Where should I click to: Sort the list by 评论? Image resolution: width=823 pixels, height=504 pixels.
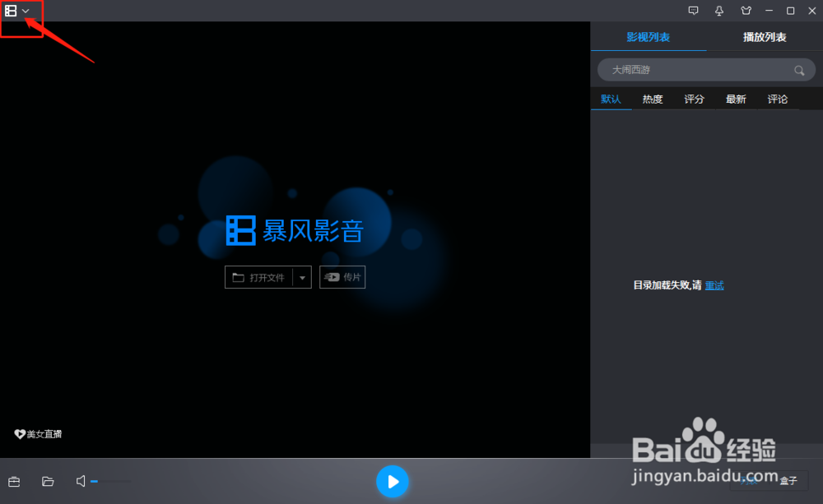pyautogui.click(x=778, y=99)
